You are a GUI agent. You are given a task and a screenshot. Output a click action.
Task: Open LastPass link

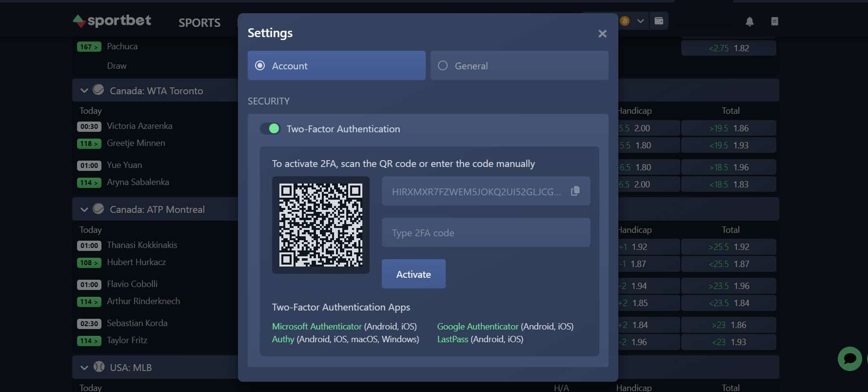click(453, 339)
